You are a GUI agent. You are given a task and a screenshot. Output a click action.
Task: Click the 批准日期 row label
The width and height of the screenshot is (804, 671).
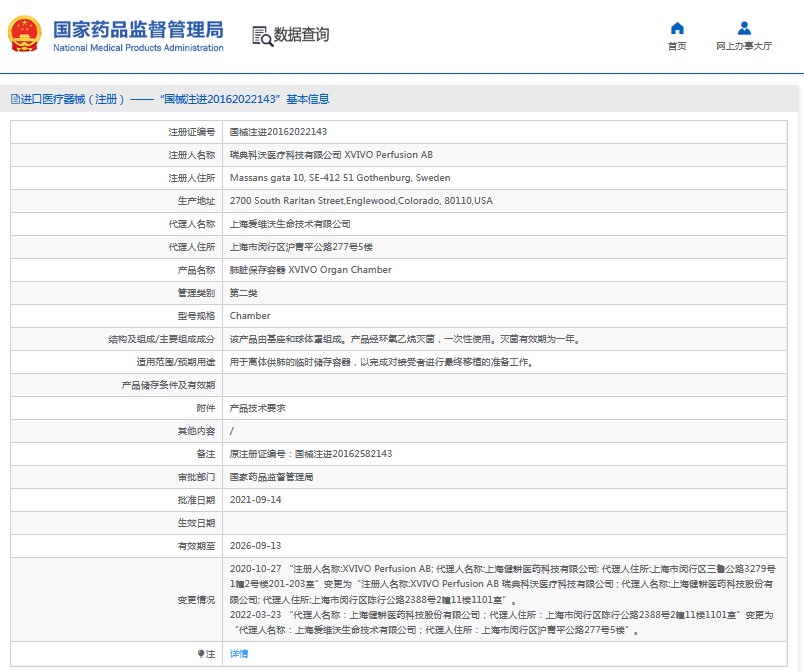[196, 500]
